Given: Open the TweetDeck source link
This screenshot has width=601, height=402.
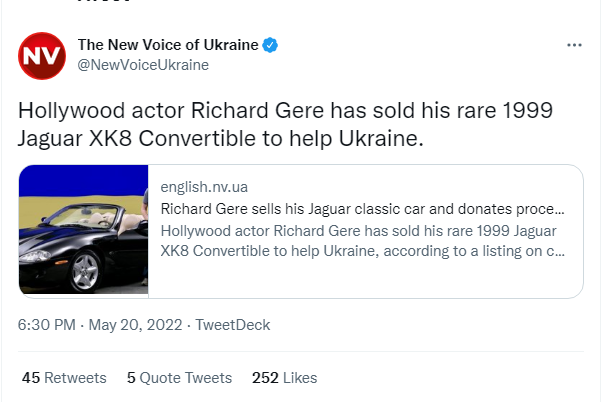Looking at the screenshot, I should [x=232, y=325].
